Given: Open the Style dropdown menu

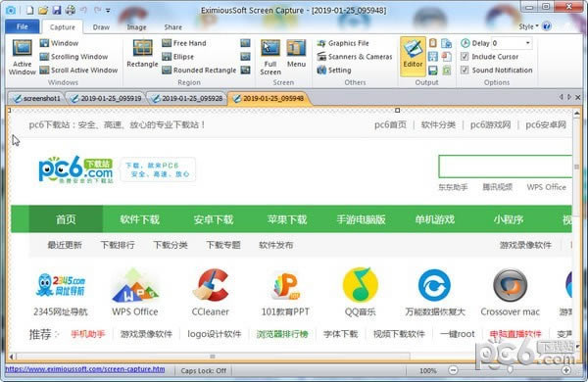Looking at the screenshot, I should click(x=528, y=26).
